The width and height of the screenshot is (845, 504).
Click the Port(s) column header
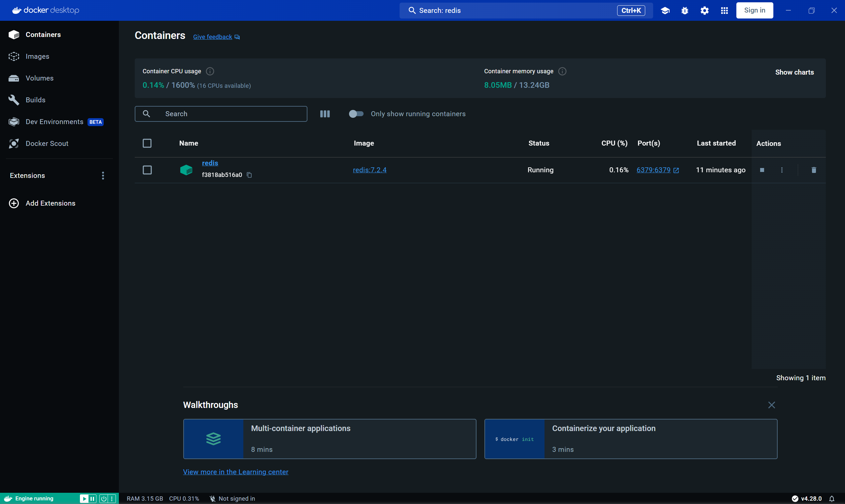click(x=649, y=143)
